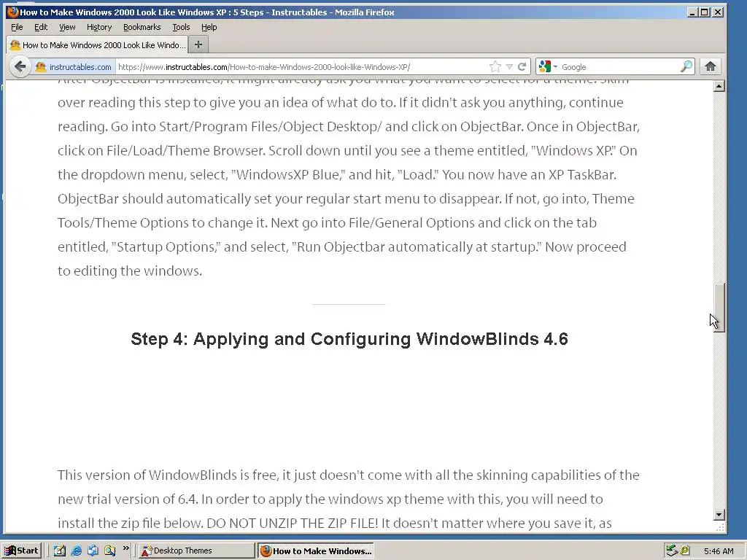747x560 pixels.
Task: Open a new tab with plus button
Action: (x=198, y=44)
